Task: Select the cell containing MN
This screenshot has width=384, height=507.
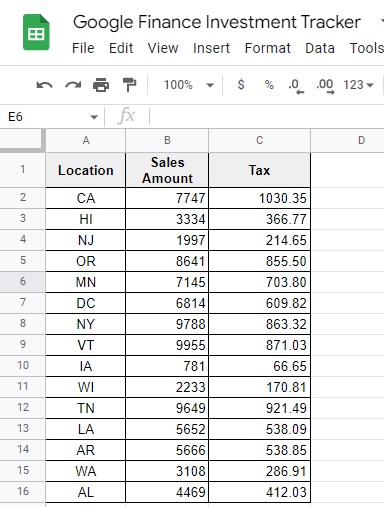Action: (x=86, y=282)
